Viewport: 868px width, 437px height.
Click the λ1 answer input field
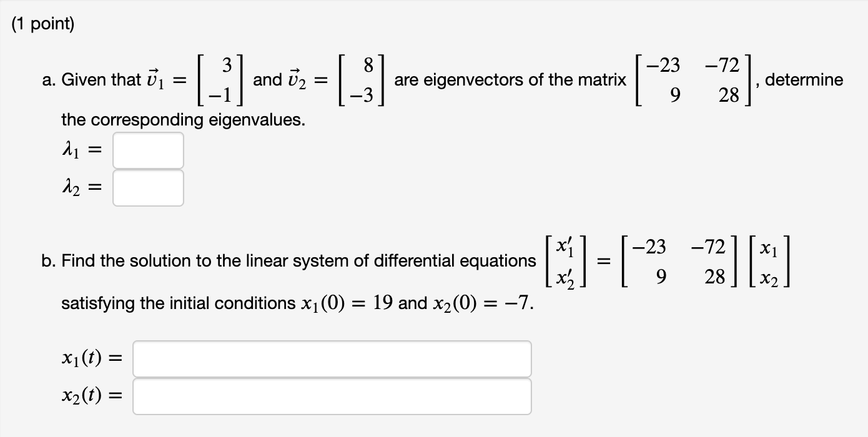147,150
